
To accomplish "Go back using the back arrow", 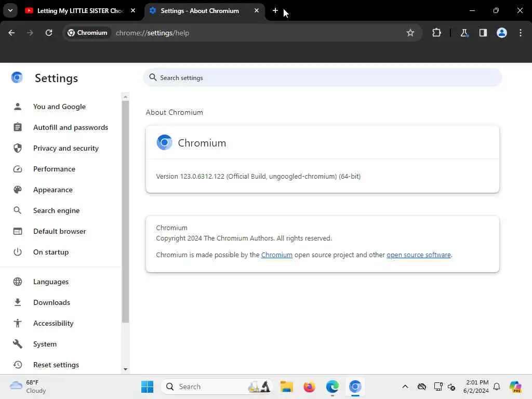I will click(x=11, y=33).
